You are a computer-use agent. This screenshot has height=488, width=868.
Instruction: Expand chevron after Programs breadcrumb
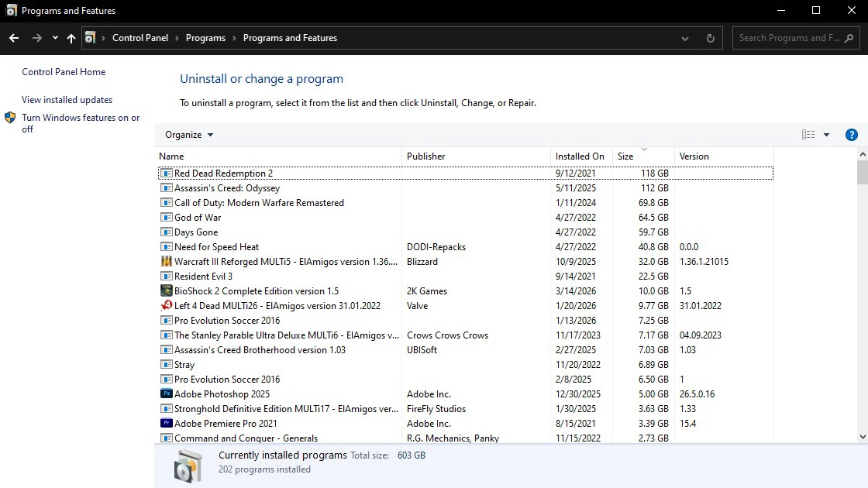[x=234, y=38]
